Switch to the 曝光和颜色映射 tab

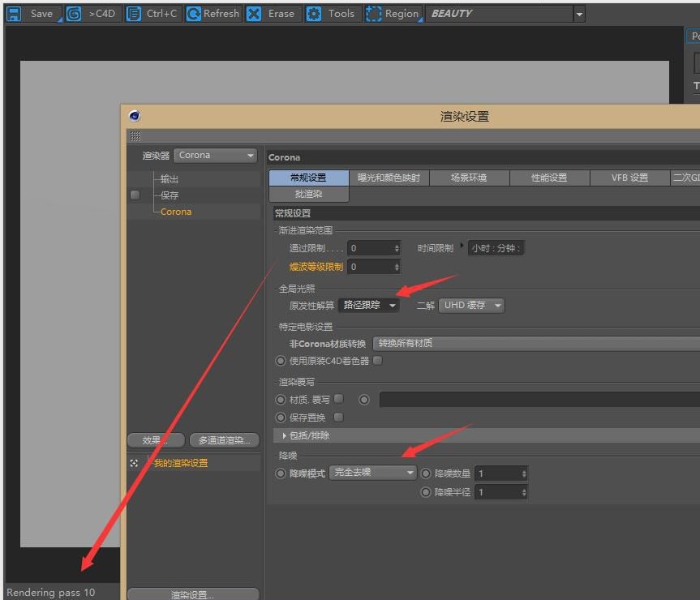tap(389, 178)
